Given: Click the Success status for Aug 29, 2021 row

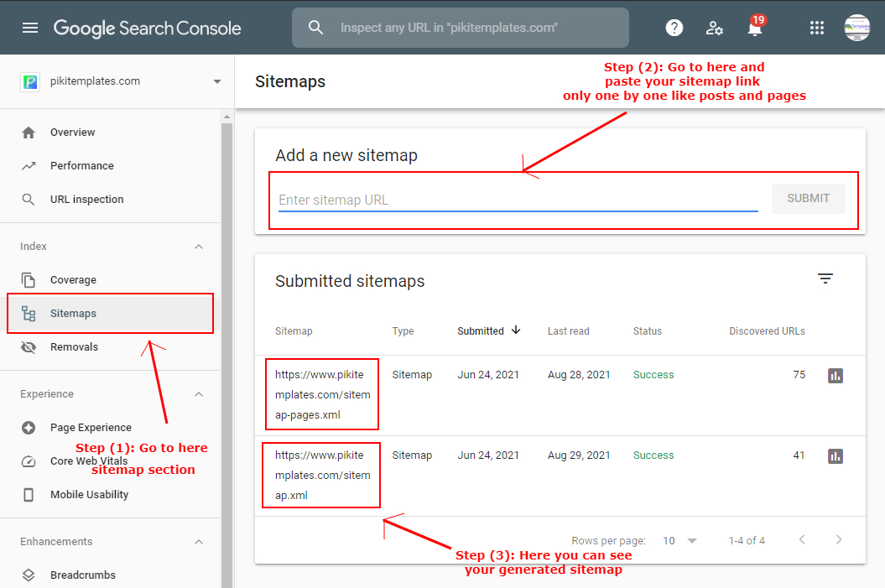Looking at the screenshot, I should tap(653, 455).
